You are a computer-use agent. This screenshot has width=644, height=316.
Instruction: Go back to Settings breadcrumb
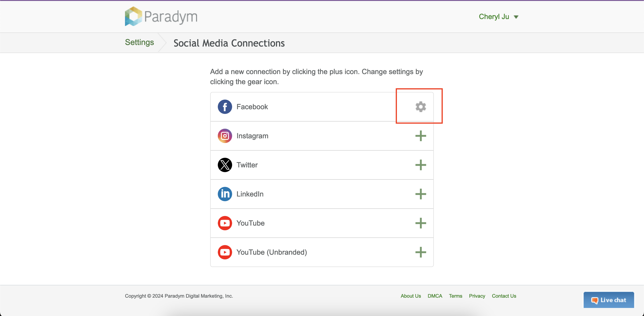139,42
